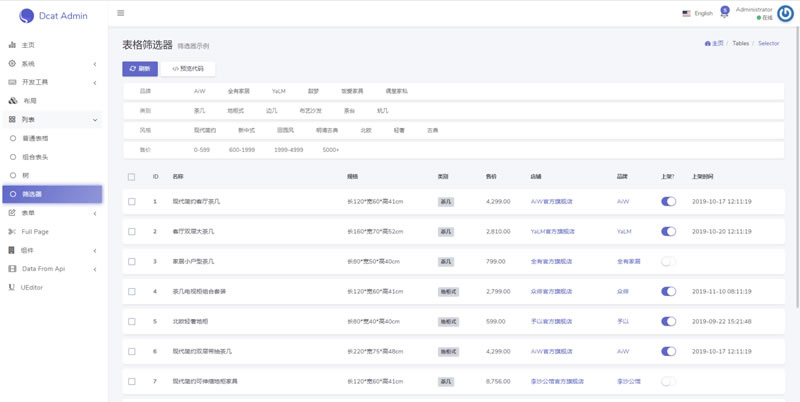This screenshot has height=402, width=800.
Task: Click the 刷新 refresh button
Action: pos(140,69)
